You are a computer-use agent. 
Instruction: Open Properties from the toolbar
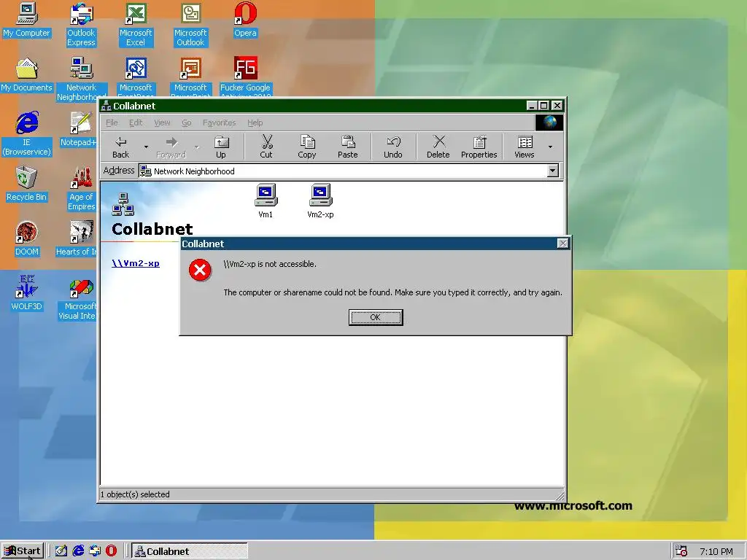point(479,147)
